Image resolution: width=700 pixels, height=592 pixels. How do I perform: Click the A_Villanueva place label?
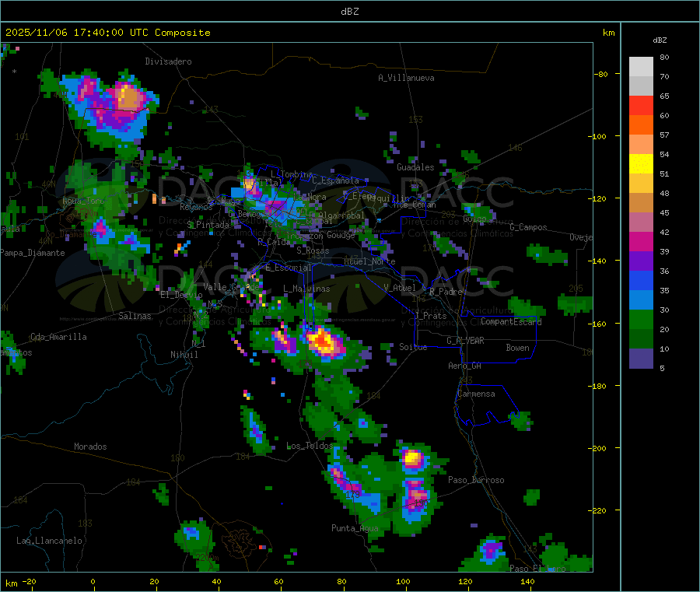[406, 78]
